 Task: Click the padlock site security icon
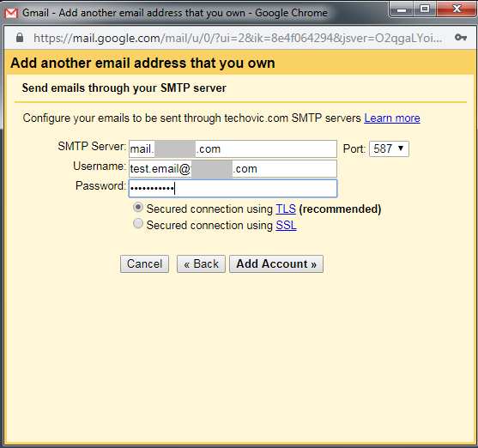(20, 38)
